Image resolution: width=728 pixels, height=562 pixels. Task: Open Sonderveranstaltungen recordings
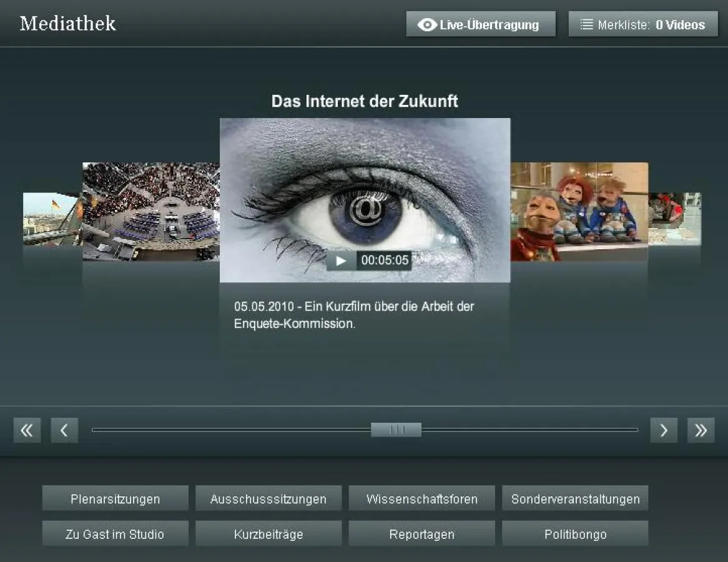click(x=575, y=498)
